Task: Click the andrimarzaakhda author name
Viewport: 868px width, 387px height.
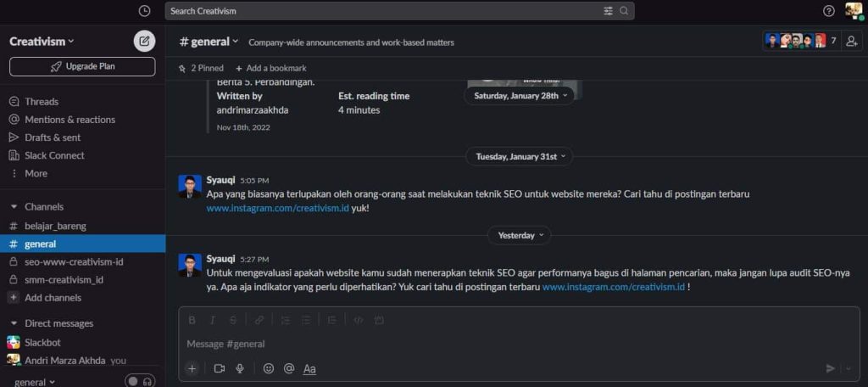Action: coord(253,109)
